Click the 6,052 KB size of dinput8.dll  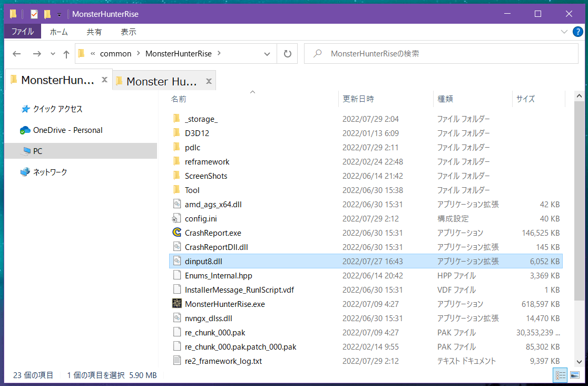coord(544,262)
